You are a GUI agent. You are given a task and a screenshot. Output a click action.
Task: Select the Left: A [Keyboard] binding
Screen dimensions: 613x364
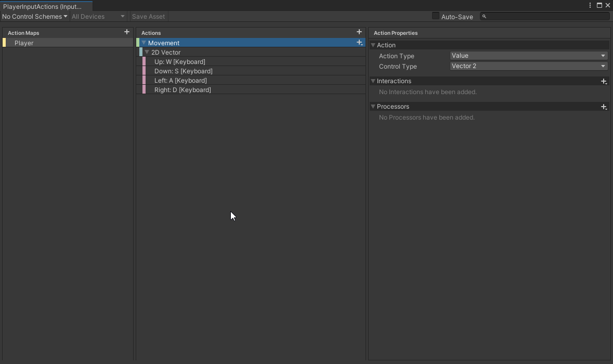(x=251, y=80)
